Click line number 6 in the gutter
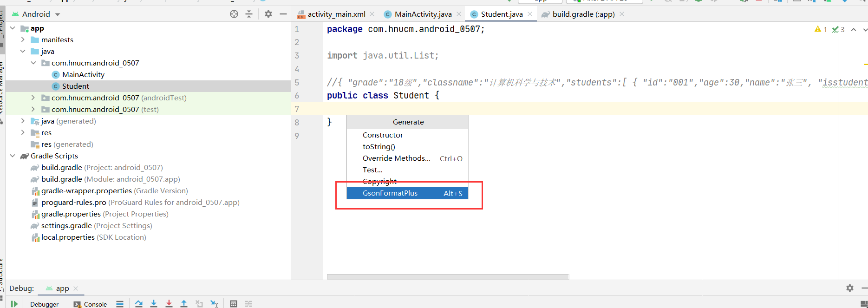The image size is (868, 308). coord(297,96)
